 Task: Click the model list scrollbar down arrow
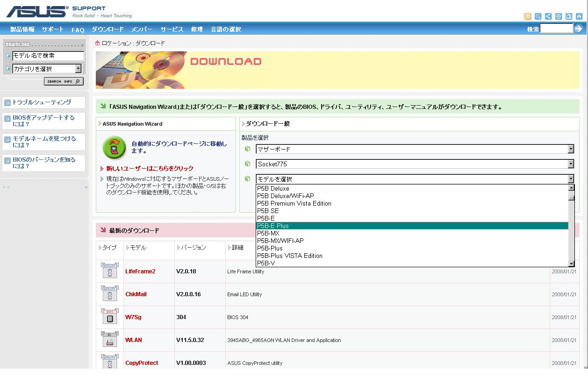571,264
